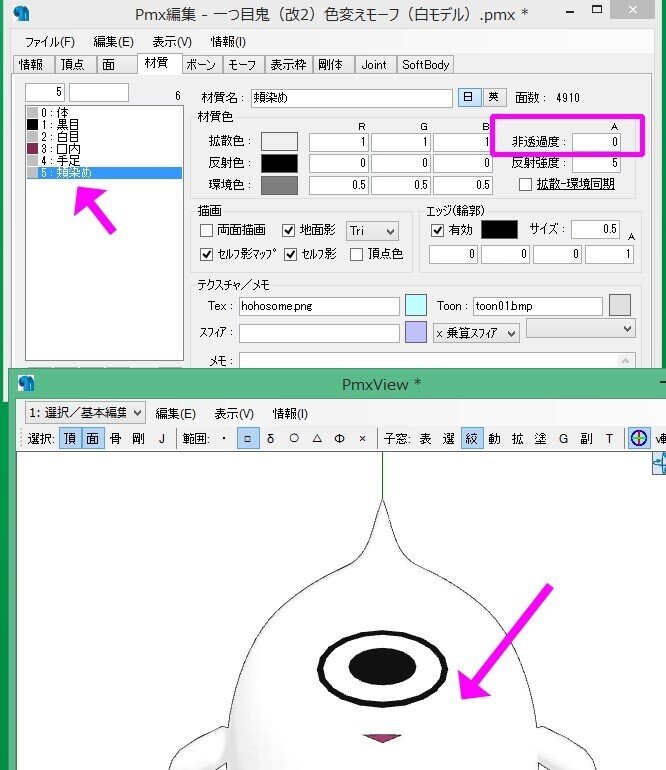
Task: Click the PmxView window app icon
Action: 26,383
